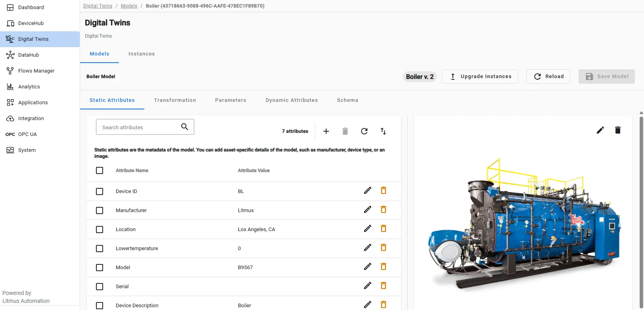
Task: Check the Device ID row checkbox
Action: (100, 191)
